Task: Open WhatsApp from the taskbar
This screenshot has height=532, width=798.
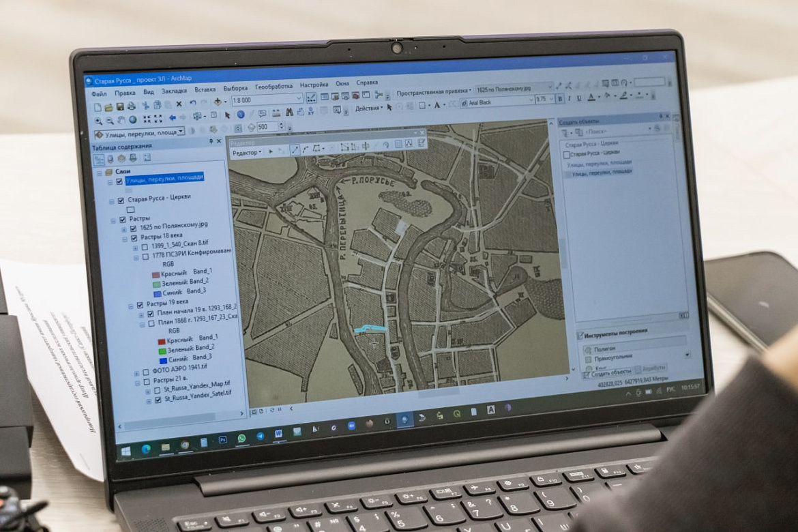Action: [241, 438]
